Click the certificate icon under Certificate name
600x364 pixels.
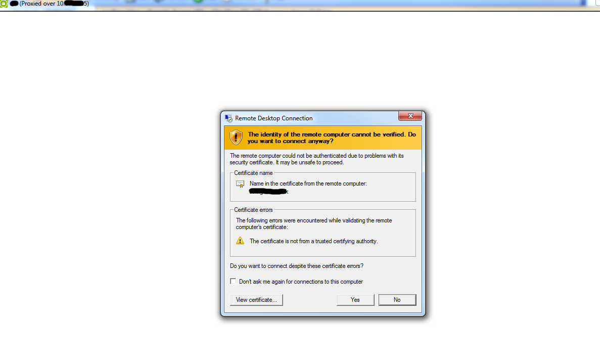tap(240, 184)
